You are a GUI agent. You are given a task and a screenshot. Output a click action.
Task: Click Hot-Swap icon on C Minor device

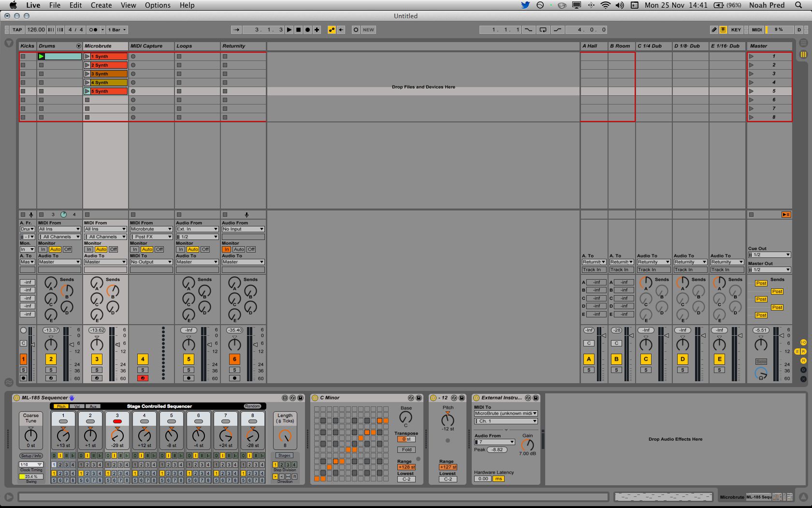[411, 398]
